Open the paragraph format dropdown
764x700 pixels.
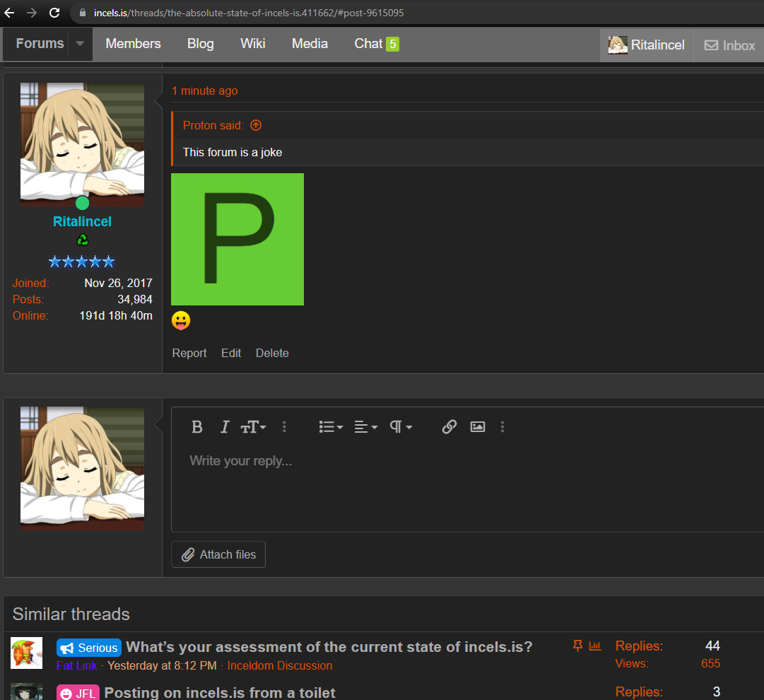pos(401,427)
